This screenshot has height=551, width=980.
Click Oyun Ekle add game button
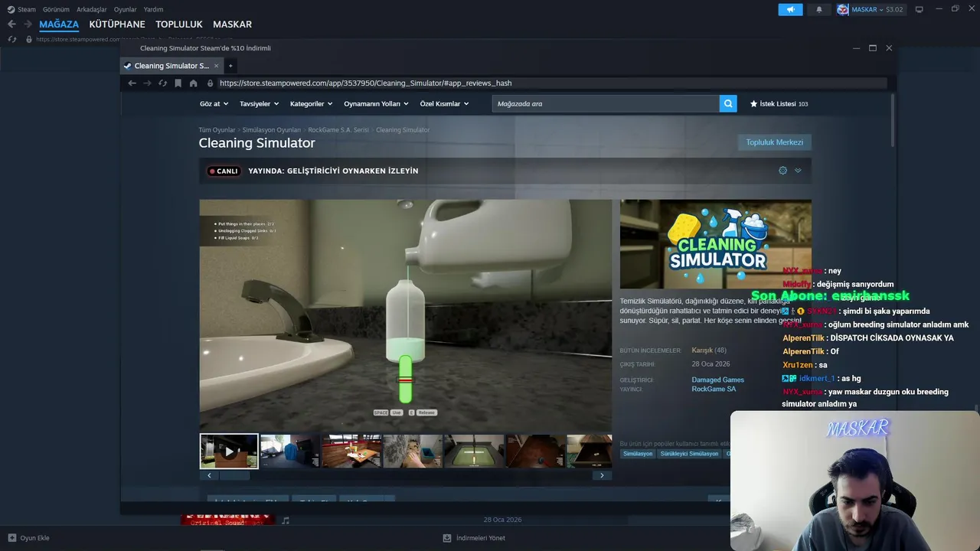28,538
